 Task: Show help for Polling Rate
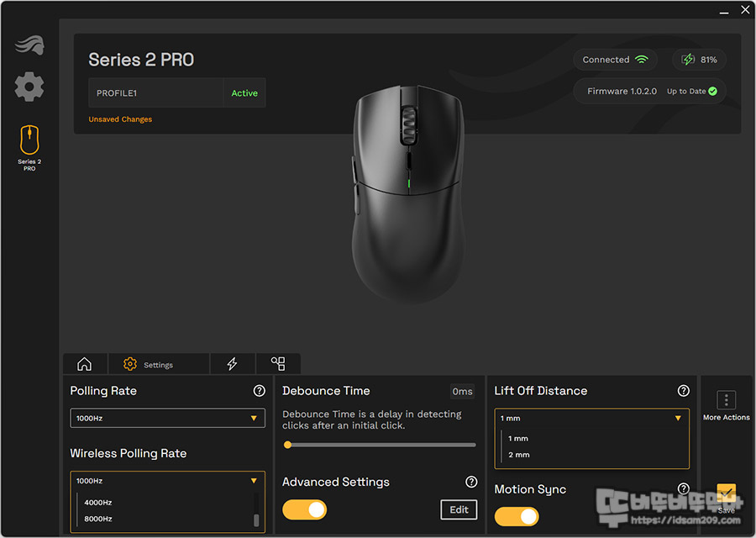[x=260, y=391]
